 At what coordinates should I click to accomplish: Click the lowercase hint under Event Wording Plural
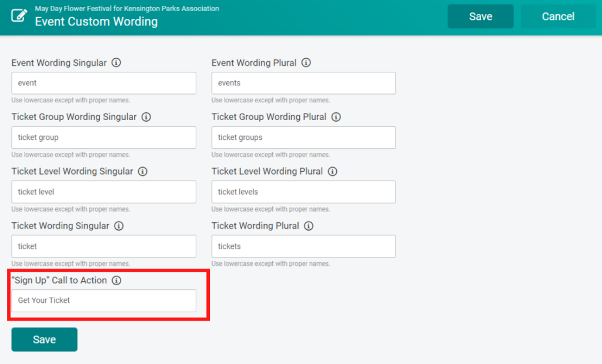pos(270,100)
